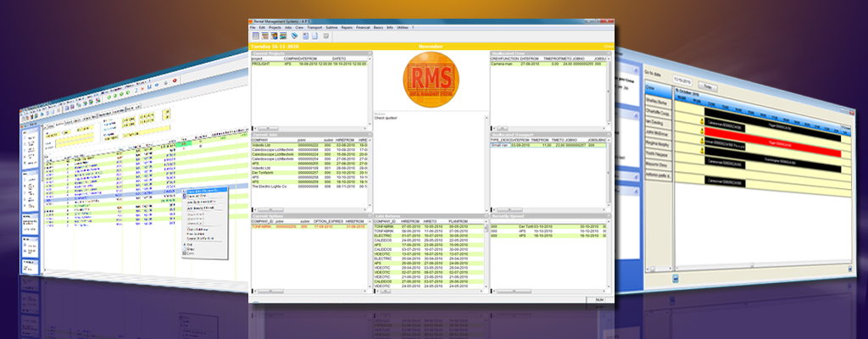Maximize the Current Jobs panel via its header icon

pos(370,135)
